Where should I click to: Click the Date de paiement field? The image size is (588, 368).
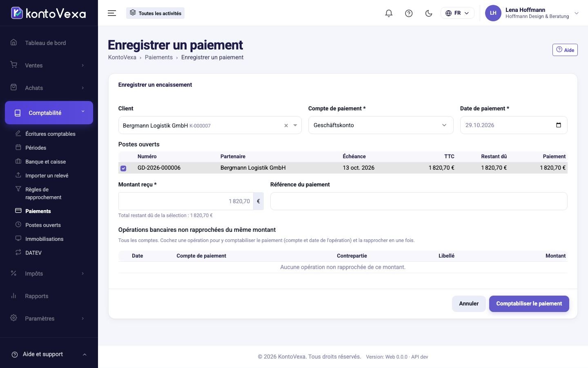[514, 125]
